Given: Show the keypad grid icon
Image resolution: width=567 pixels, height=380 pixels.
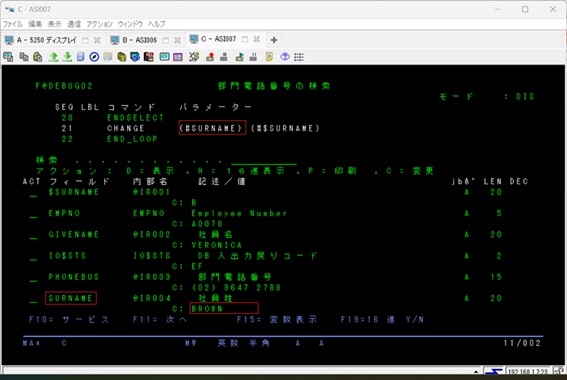Looking at the screenshot, I should coord(299,57).
